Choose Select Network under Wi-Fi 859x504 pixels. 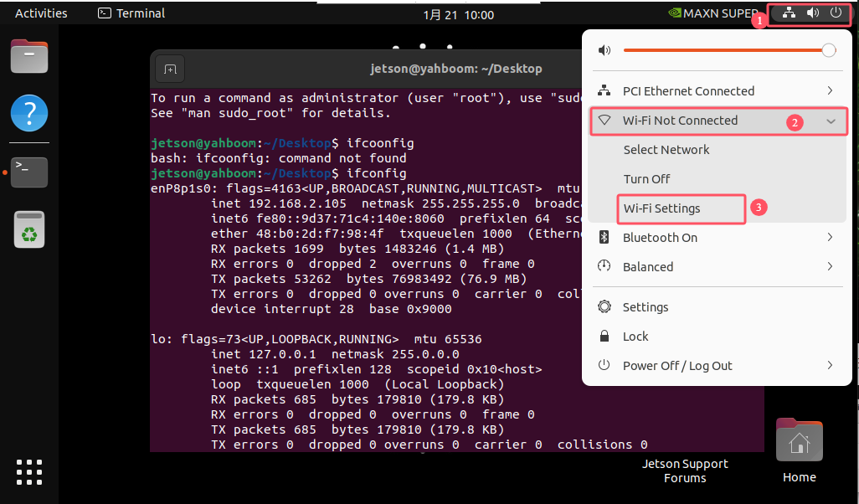tap(666, 150)
